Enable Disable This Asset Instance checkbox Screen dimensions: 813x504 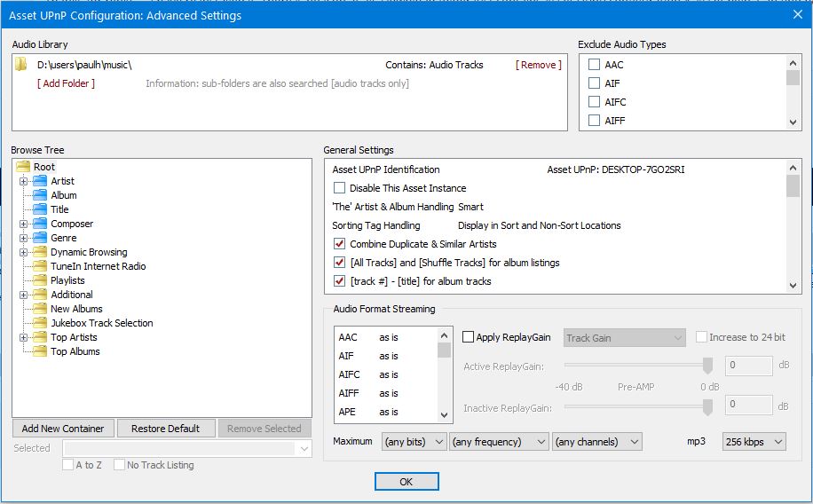tap(339, 188)
